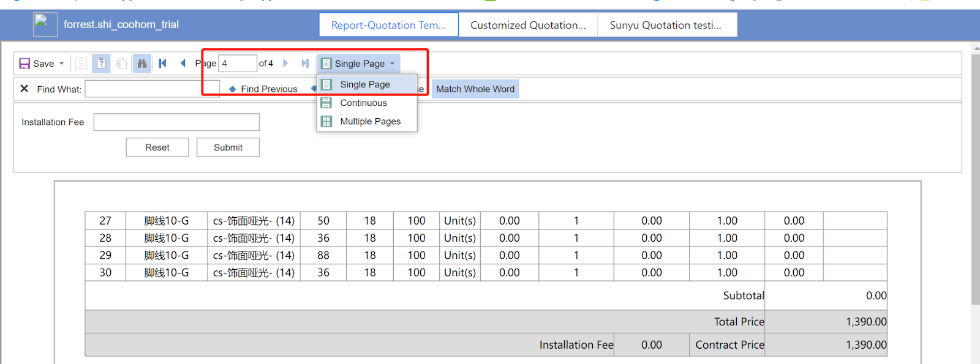This screenshot has width=980, height=364.
Task: Go to previous page arrow
Action: [x=183, y=64]
